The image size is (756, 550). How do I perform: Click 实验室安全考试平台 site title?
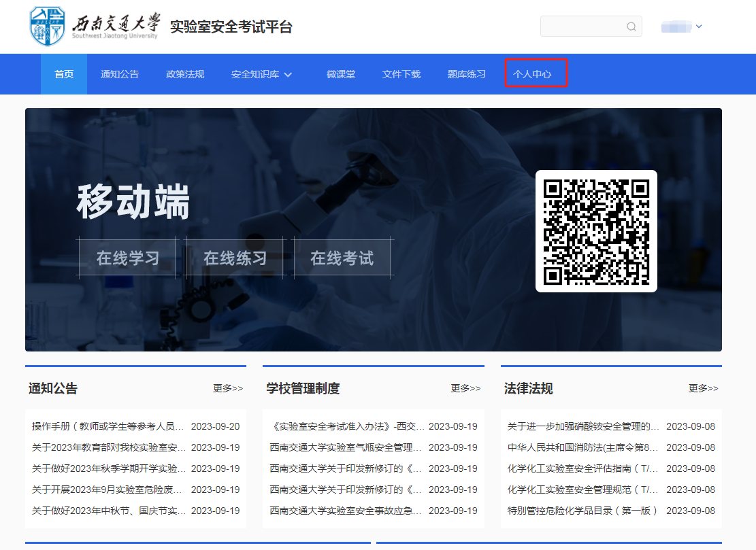click(231, 27)
